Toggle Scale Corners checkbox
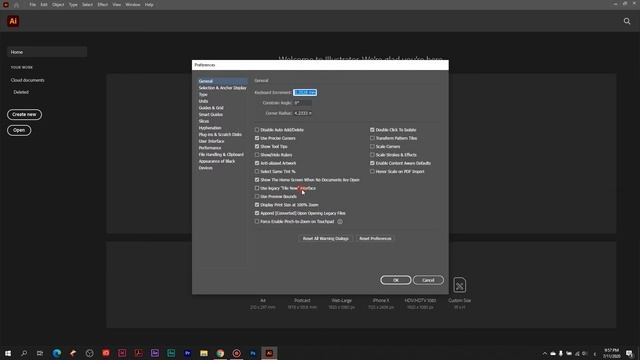Viewport: 640px width, 360px height. [372, 146]
